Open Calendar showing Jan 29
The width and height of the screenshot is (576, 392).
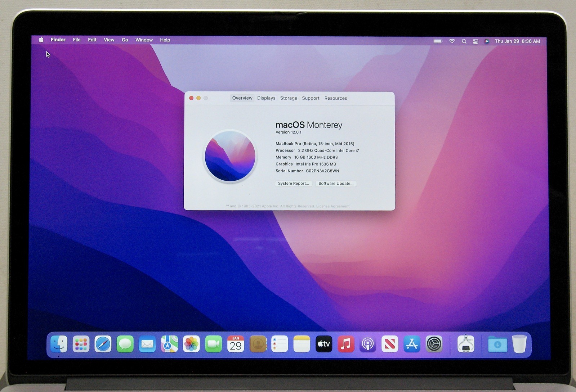click(x=236, y=344)
